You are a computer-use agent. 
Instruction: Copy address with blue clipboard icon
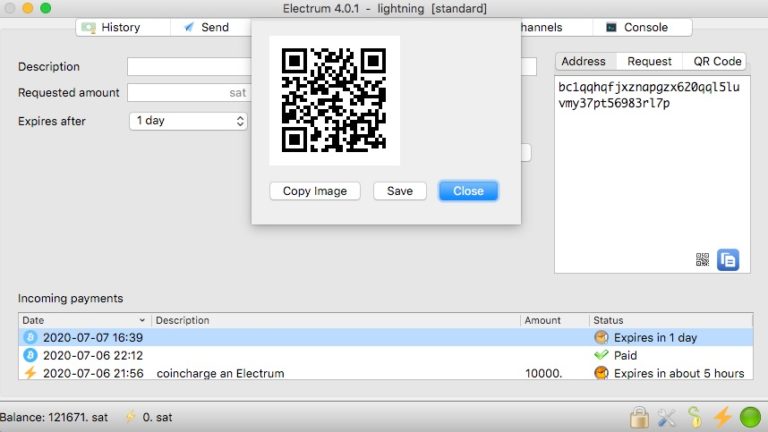click(728, 260)
